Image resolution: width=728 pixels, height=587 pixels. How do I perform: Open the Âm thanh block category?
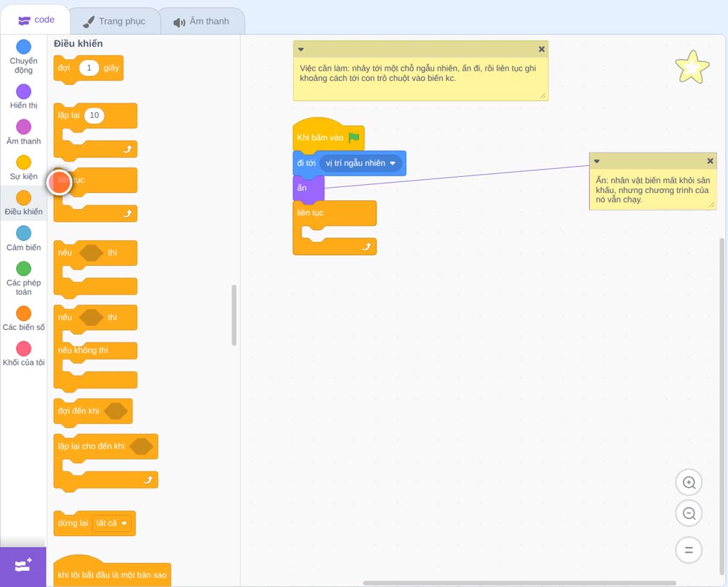pos(23,133)
